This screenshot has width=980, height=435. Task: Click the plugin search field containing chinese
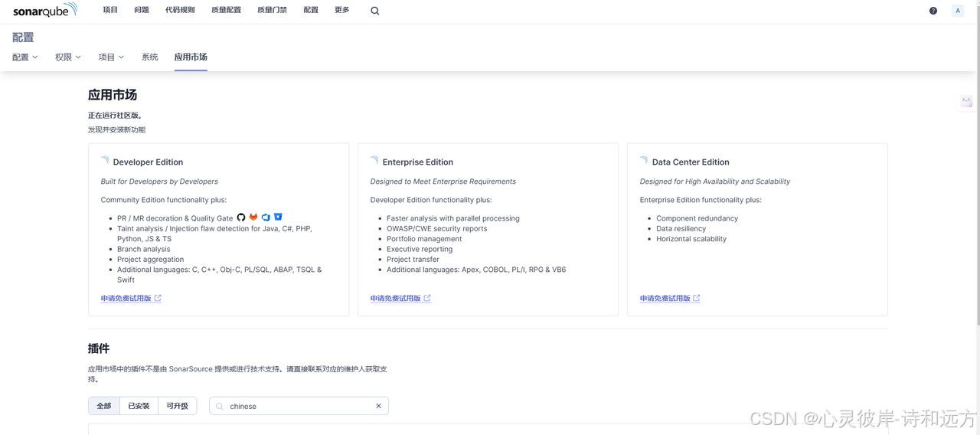pos(299,406)
